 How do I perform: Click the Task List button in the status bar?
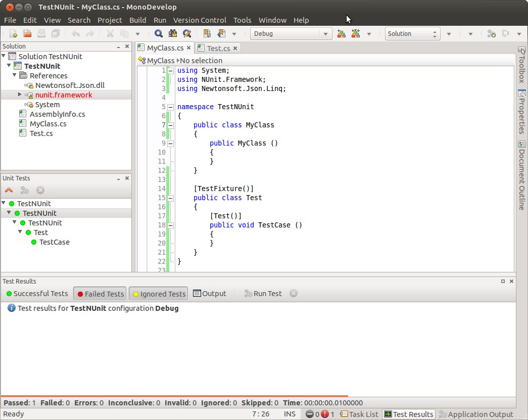tap(359, 413)
